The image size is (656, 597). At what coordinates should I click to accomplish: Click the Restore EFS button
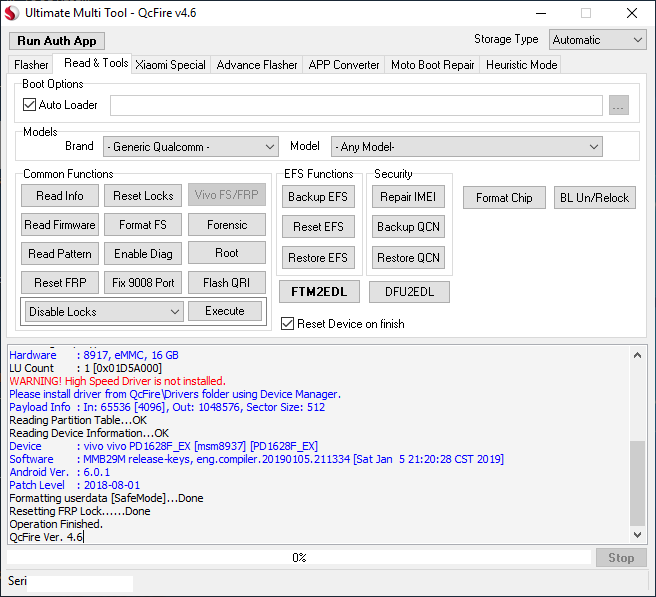(318, 258)
